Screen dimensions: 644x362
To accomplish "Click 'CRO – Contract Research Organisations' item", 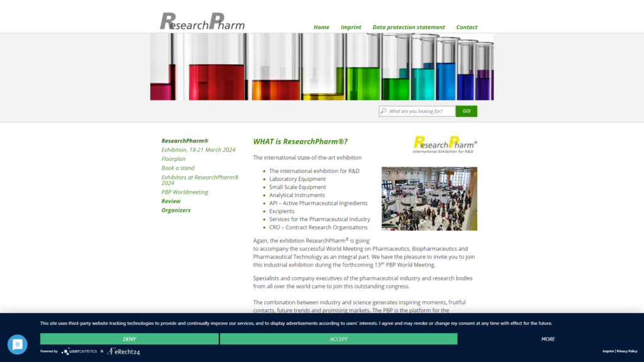I will coord(318,228).
